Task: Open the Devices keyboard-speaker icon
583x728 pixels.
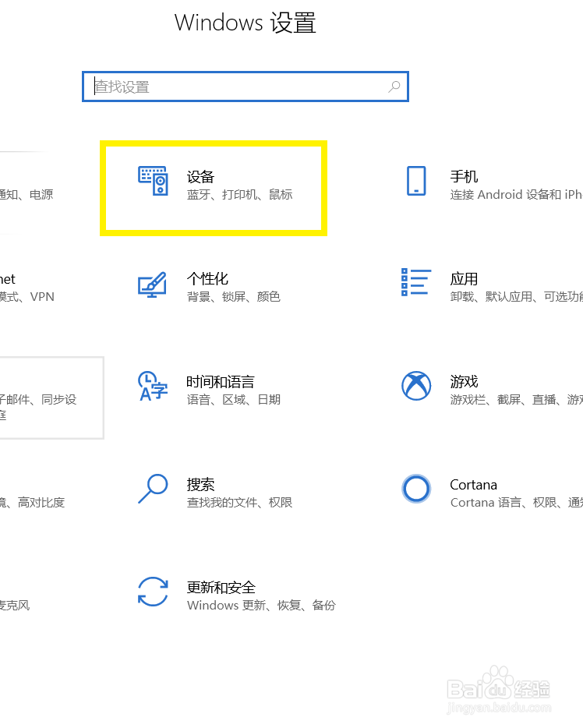Action: 154,181
